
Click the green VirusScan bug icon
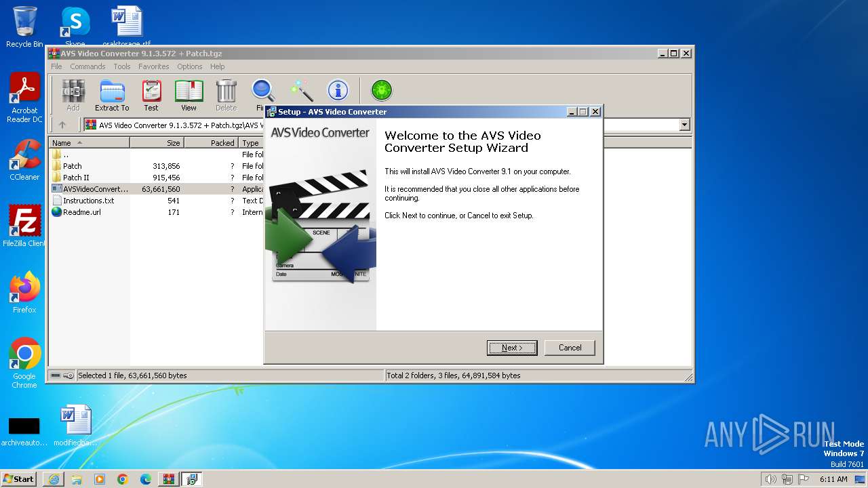[382, 90]
